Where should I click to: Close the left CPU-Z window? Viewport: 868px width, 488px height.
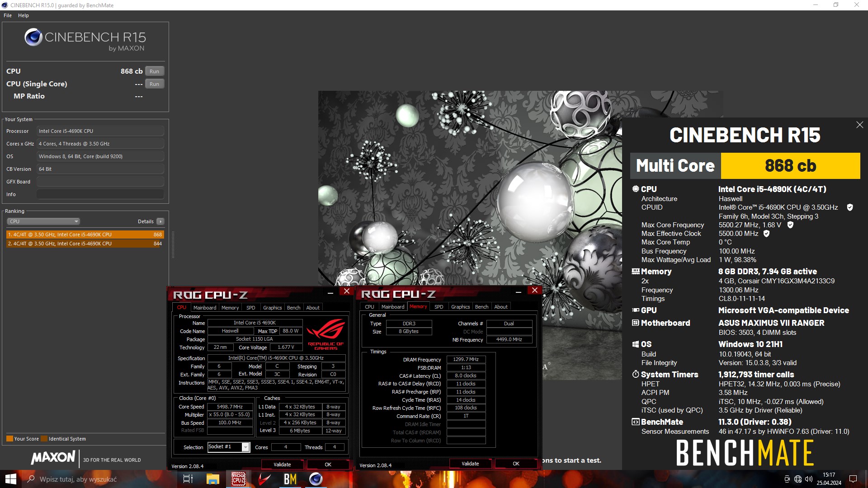(347, 291)
